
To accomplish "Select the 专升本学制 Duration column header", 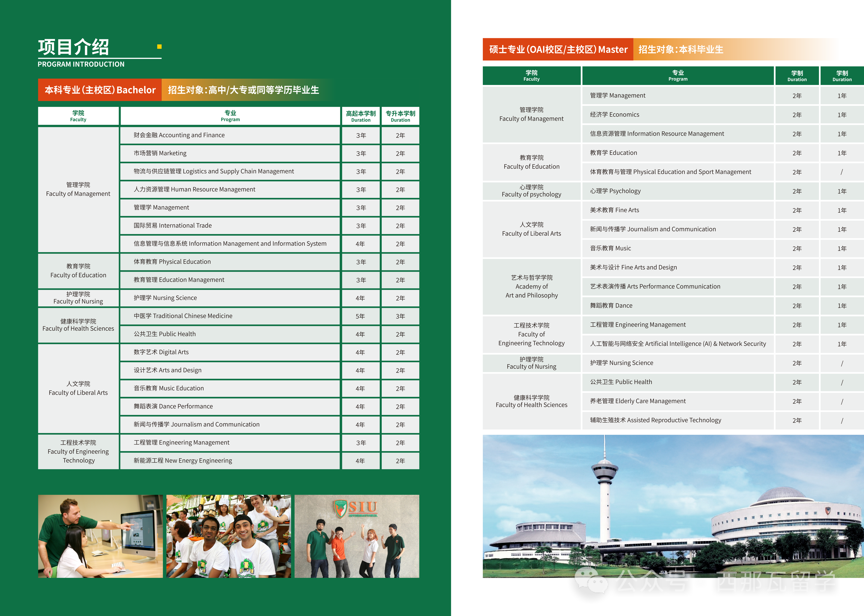I will 400,116.
